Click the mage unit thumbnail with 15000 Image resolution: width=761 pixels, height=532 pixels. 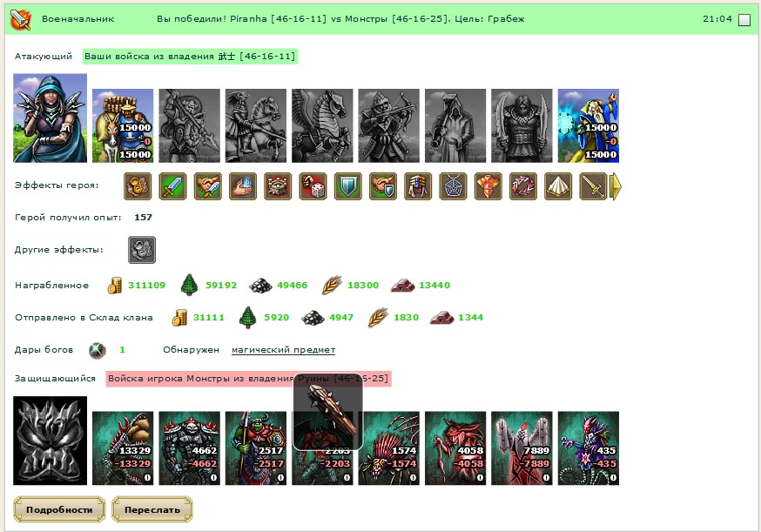589,125
